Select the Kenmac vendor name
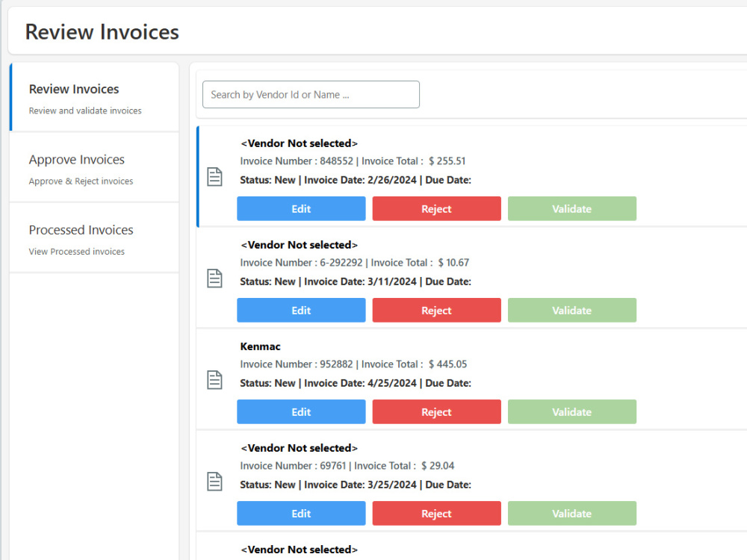The height and width of the screenshot is (560, 747). tap(260, 346)
